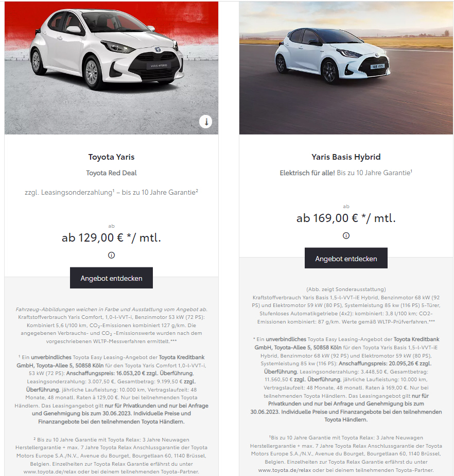The image size is (454, 476).
Task: Click the info circle under the 129,00 € price
Action: [x=111, y=256]
